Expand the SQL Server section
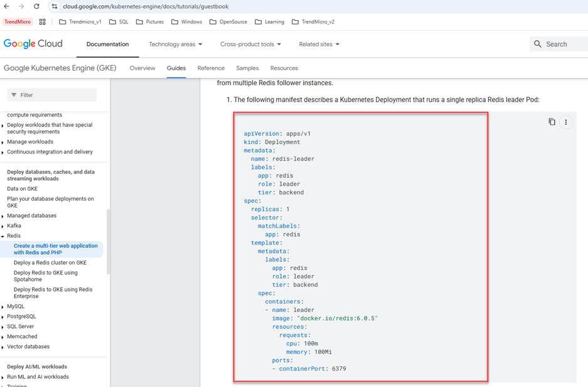The image size is (588, 387). click(x=20, y=327)
